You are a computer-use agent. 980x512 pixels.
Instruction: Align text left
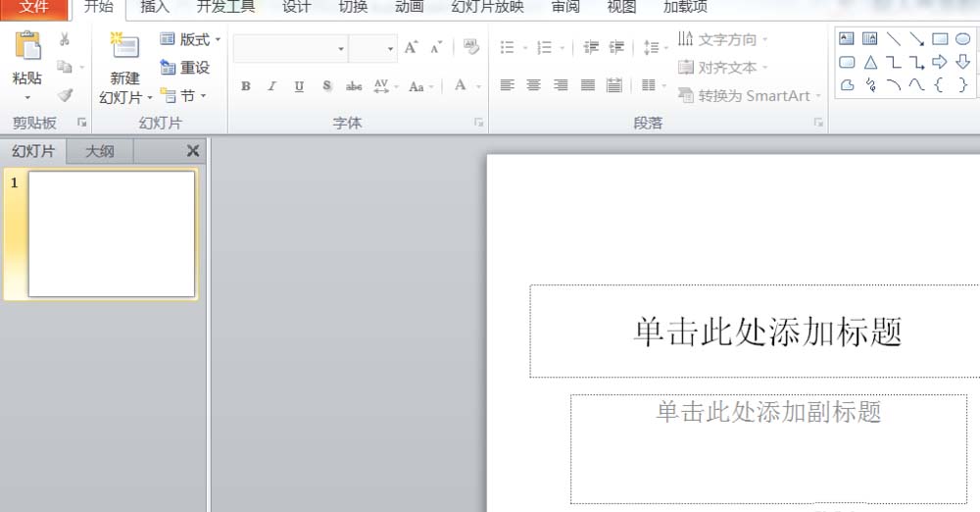(x=507, y=85)
